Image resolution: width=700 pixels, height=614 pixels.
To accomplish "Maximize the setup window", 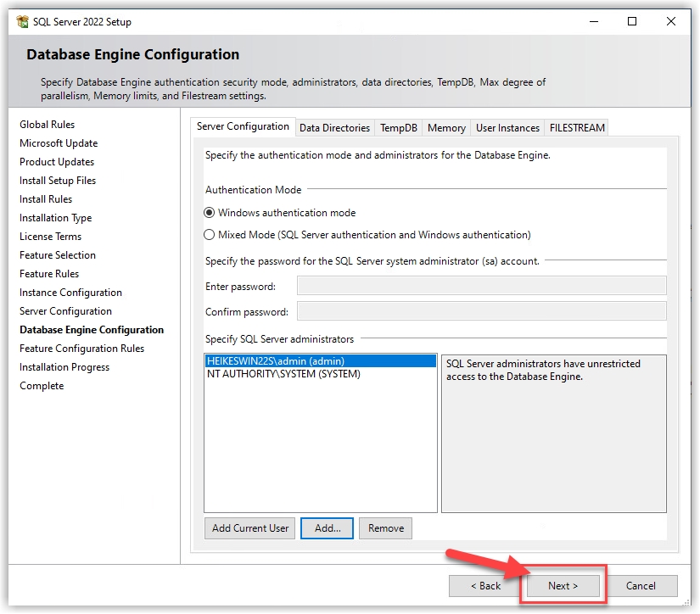I will [632, 22].
